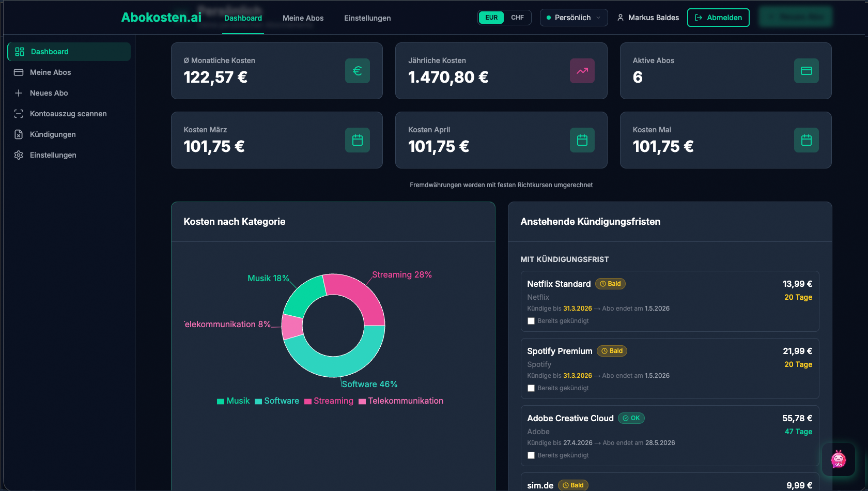This screenshot has width=868, height=491.
Task: Click the Streaming color swatch in chart legend
Action: pyautogui.click(x=308, y=402)
